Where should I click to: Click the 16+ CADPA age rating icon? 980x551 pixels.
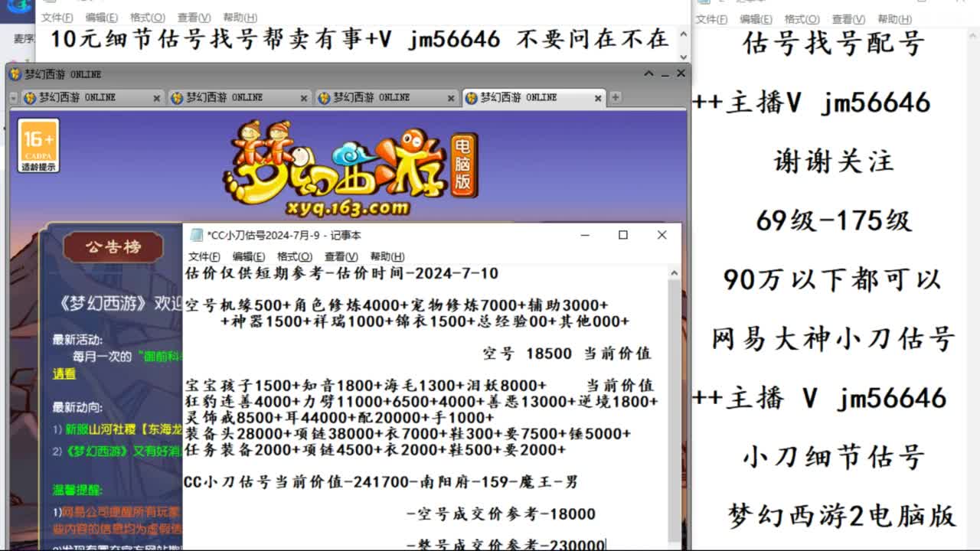[x=38, y=145]
